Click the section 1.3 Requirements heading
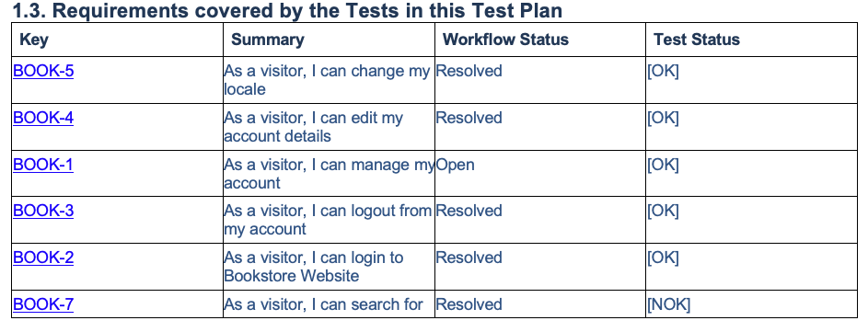 coord(287,10)
